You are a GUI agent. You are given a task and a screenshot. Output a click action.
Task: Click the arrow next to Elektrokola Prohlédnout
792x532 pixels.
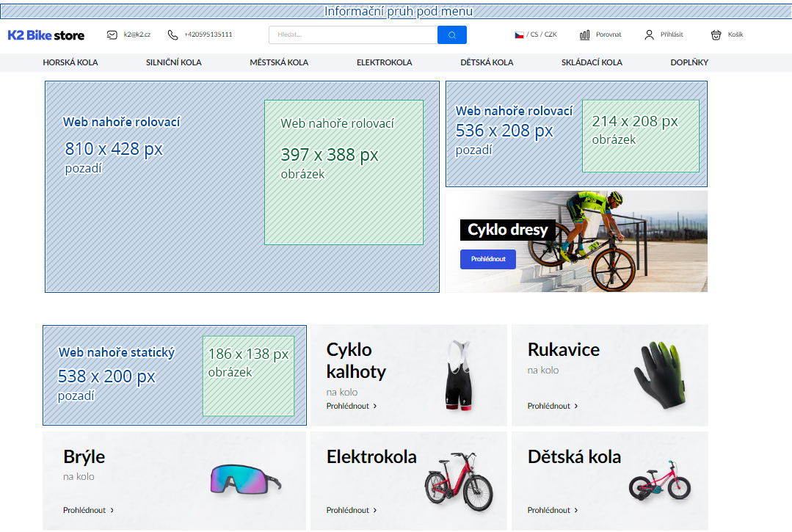tap(375, 510)
